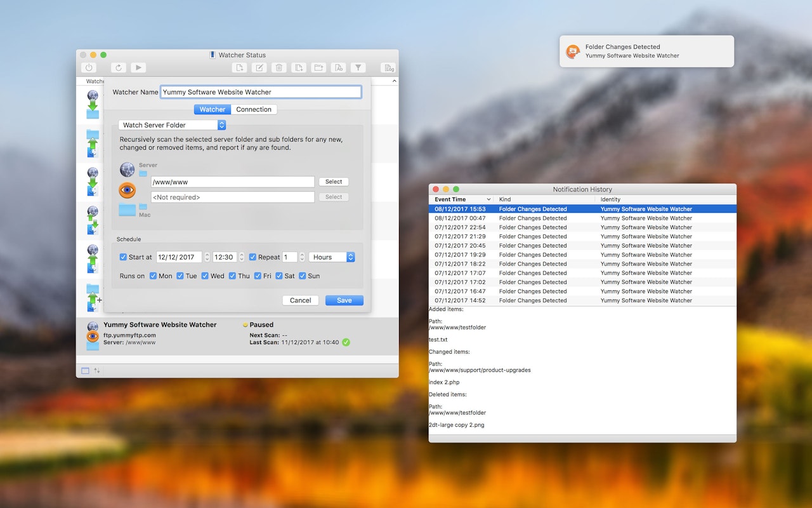
Task: Click the Event Time column sort arrow
Action: click(x=488, y=199)
